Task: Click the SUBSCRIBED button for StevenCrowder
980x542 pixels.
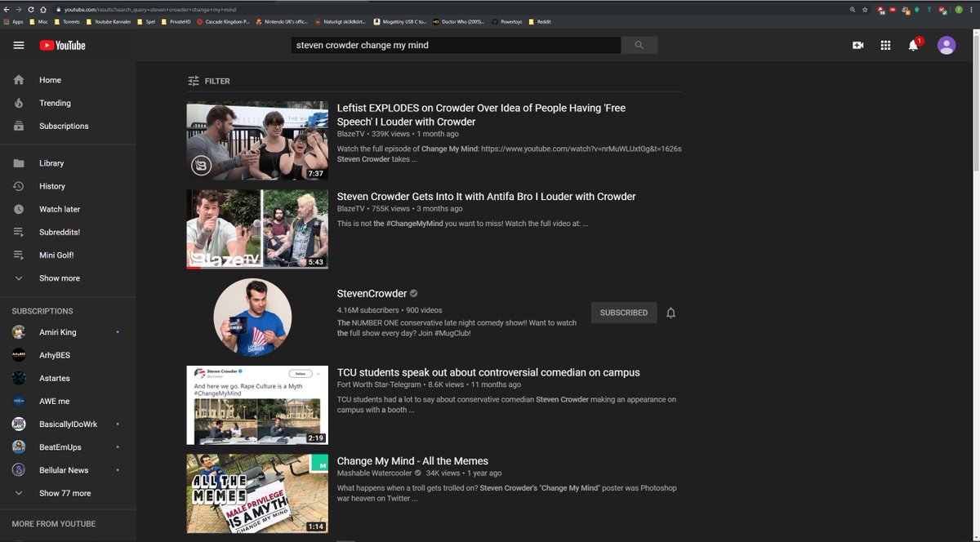Action: (624, 313)
